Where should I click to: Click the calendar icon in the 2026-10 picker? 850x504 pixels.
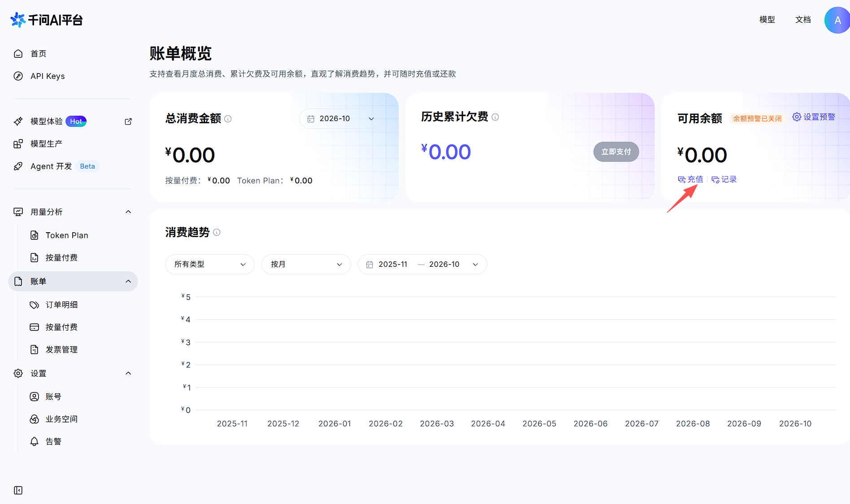click(311, 119)
